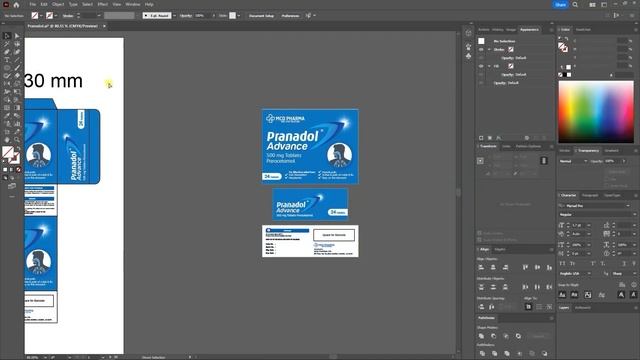Open the Window menu
The width and height of the screenshot is (640, 360).
coord(133,4)
